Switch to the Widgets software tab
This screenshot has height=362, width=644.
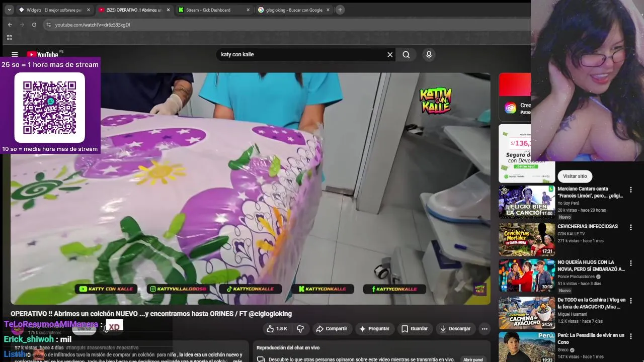55,10
